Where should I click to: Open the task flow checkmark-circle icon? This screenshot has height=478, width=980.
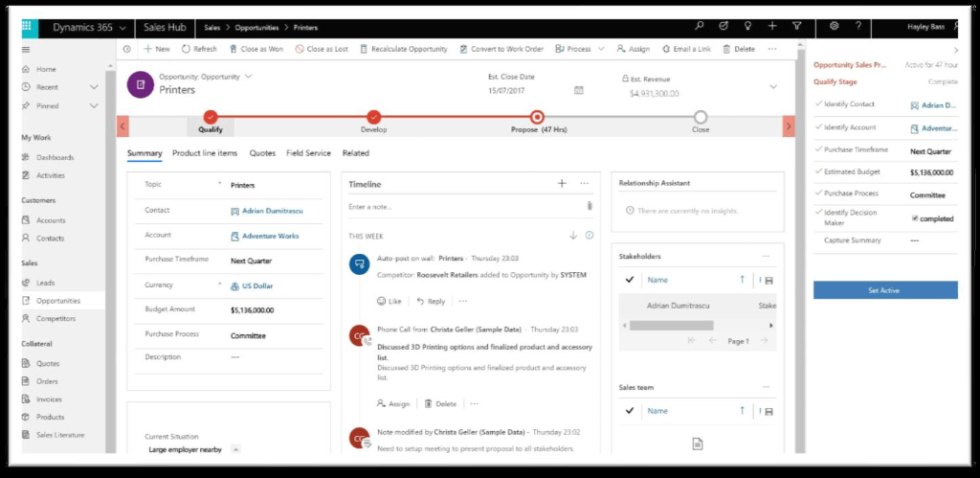click(724, 26)
